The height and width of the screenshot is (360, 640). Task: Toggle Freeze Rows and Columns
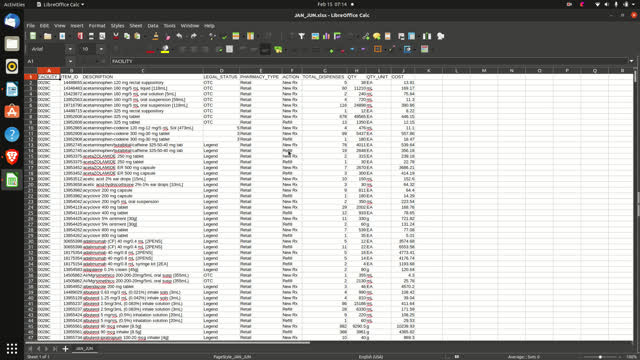tap(412, 36)
